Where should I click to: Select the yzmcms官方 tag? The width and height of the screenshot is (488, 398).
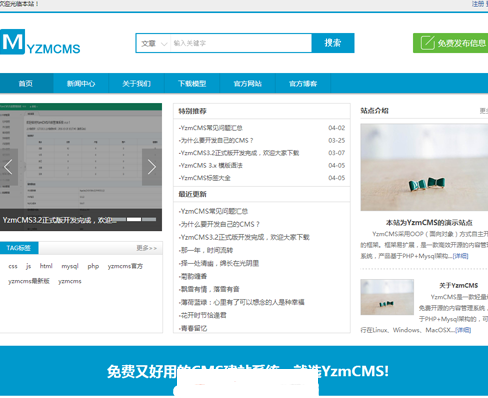click(125, 266)
